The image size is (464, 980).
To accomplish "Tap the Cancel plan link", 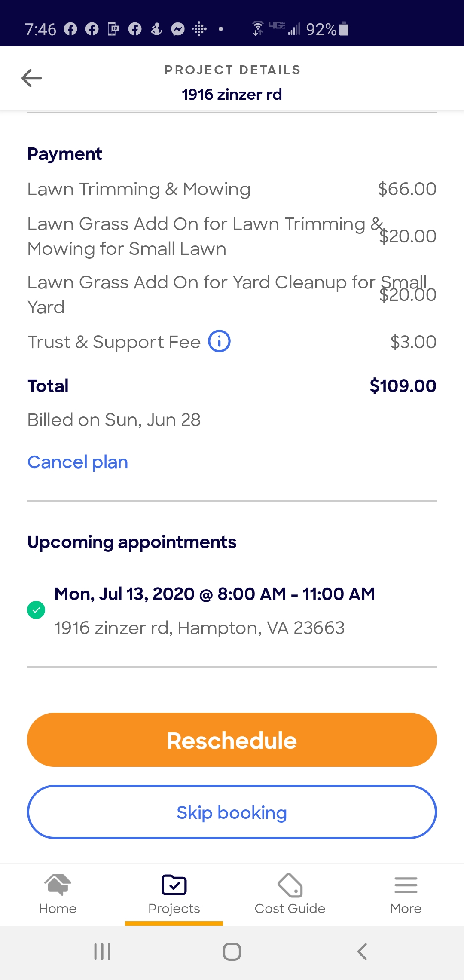I will coord(78,462).
